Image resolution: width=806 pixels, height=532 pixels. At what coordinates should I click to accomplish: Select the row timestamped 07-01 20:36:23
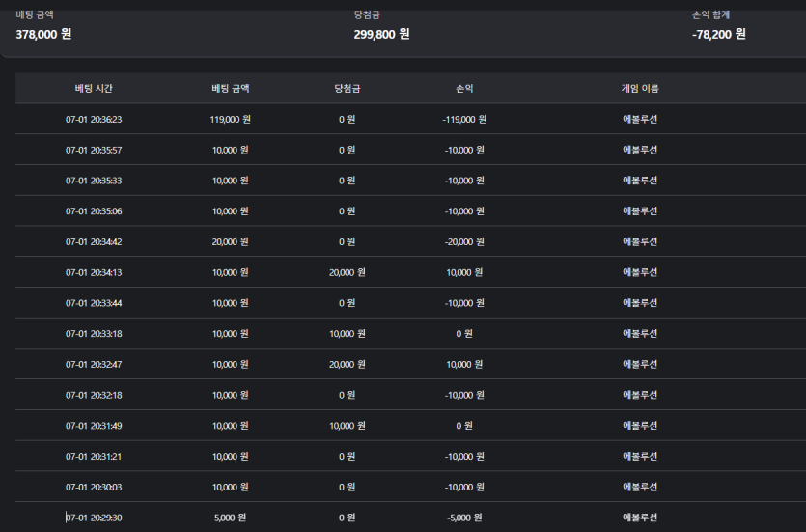coord(410,120)
